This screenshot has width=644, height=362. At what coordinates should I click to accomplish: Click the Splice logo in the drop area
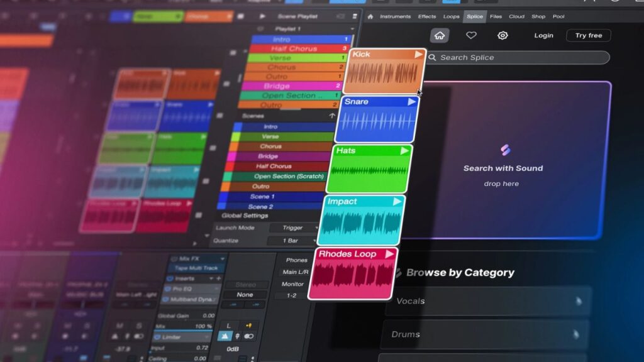click(x=505, y=150)
